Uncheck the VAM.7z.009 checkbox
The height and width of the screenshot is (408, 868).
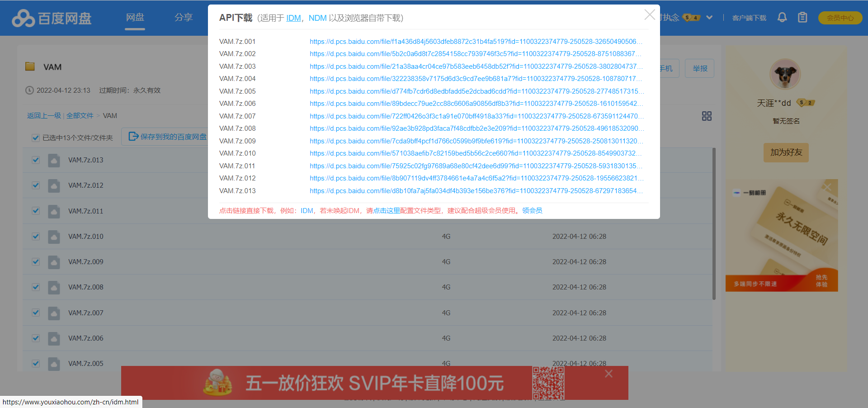(x=36, y=262)
